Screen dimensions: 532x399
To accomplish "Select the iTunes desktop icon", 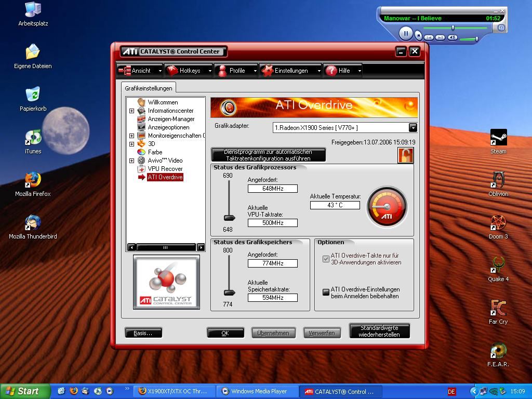I will [33, 142].
